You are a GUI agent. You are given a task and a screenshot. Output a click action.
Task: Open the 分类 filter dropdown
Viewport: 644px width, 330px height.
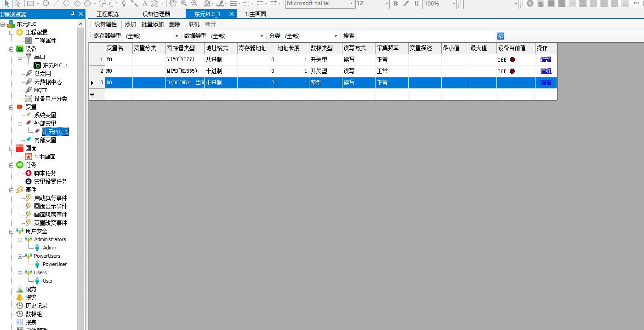tap(336, 36)
